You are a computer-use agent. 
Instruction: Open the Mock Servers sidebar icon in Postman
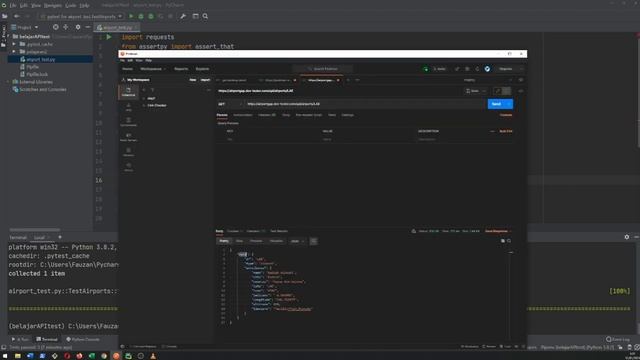point(128,137)
